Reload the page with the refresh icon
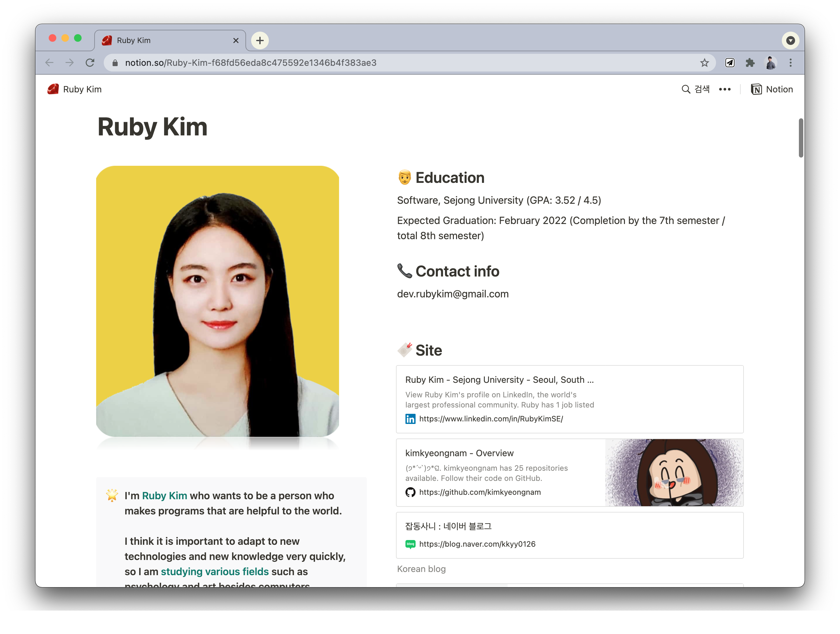Viewport: 840px width, 634px height. 90,63
